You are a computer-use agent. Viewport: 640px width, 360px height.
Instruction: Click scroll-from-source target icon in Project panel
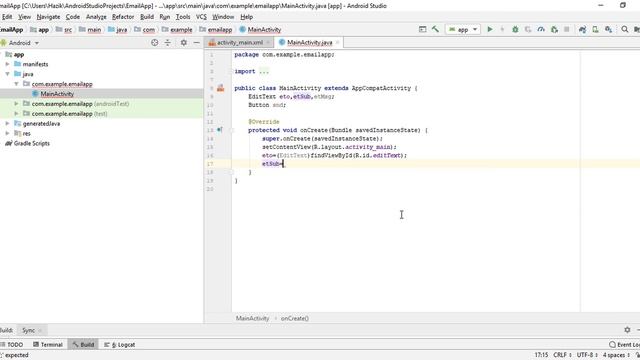point(154,42)
